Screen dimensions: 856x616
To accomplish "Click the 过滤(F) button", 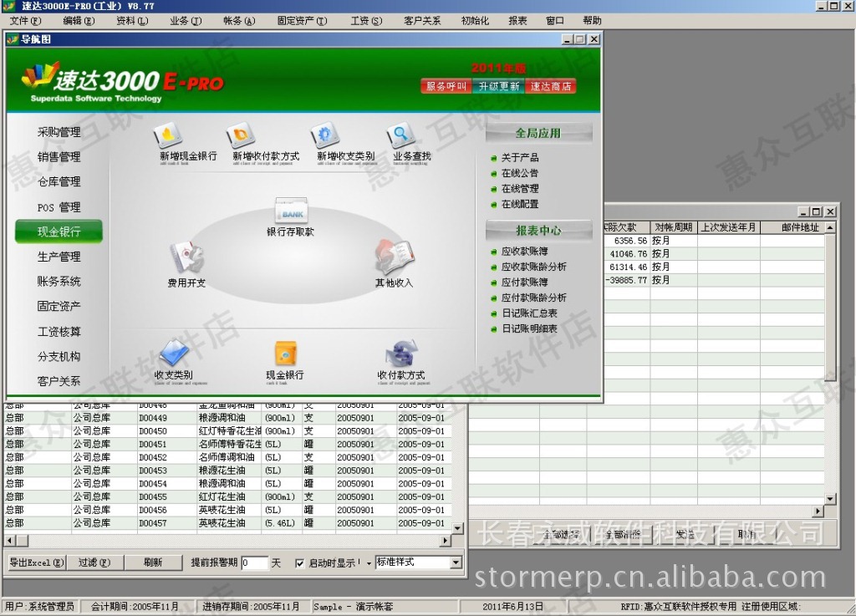I will (94, 563).
